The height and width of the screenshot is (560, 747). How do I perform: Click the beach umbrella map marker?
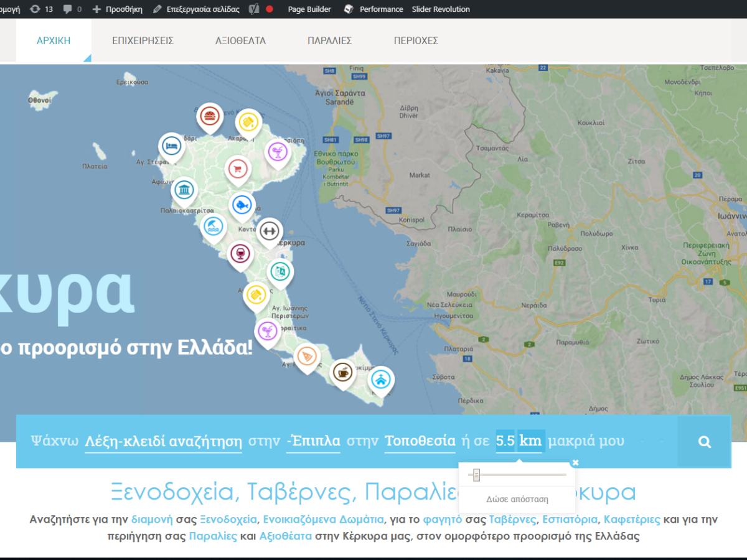point(214,227)
